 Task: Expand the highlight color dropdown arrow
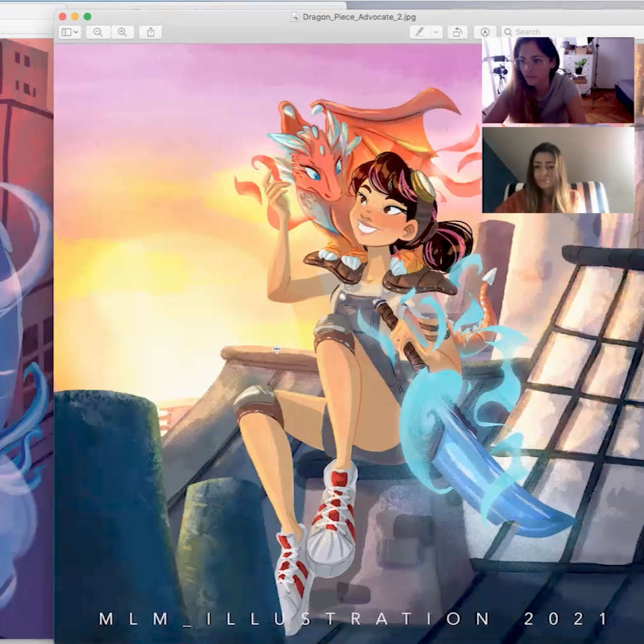(436, 32)
